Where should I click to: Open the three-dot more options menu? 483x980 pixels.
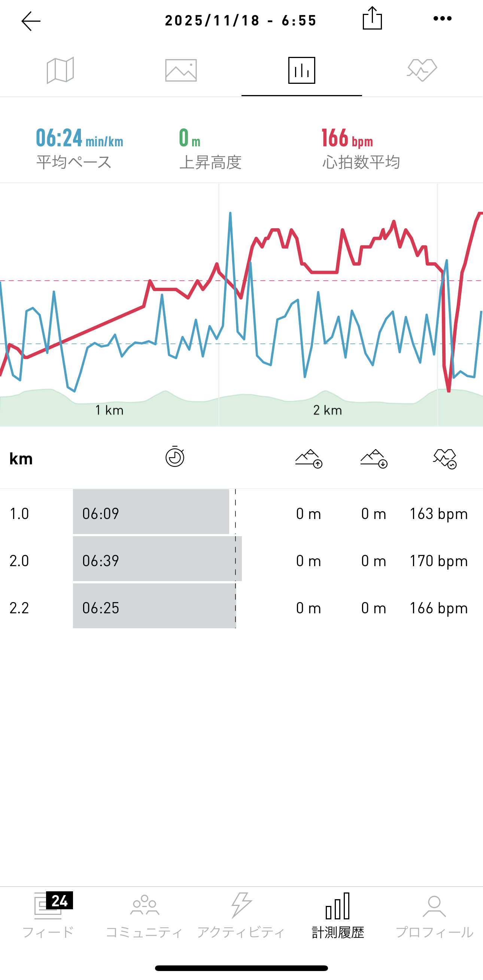[x=442, y=18]
